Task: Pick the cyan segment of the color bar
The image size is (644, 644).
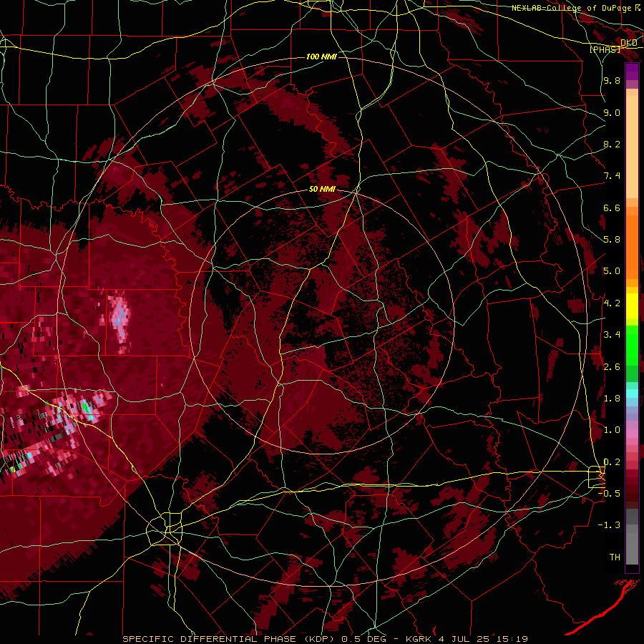Action: (632, 393)
